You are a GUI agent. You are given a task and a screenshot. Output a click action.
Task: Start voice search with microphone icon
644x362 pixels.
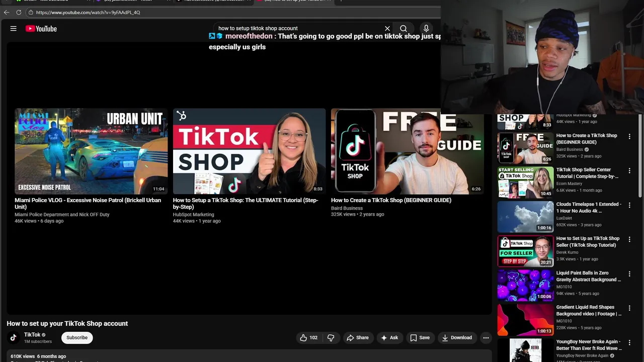point(426,29)
